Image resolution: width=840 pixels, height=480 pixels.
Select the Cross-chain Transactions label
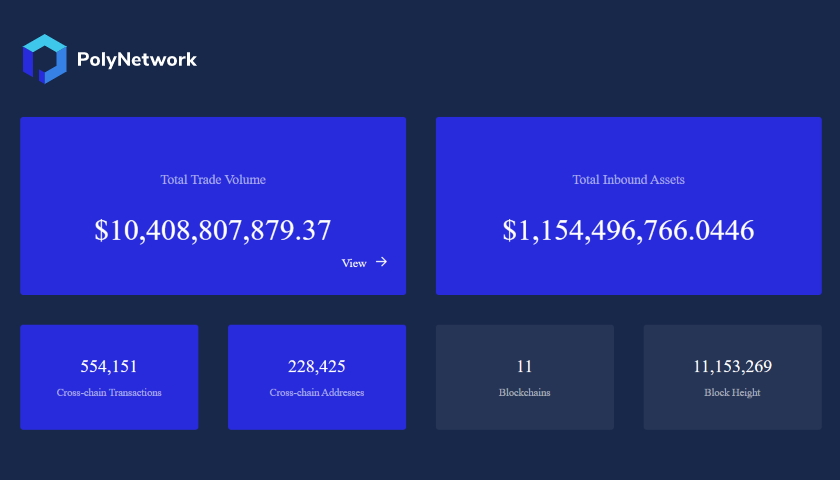[109, 393]
